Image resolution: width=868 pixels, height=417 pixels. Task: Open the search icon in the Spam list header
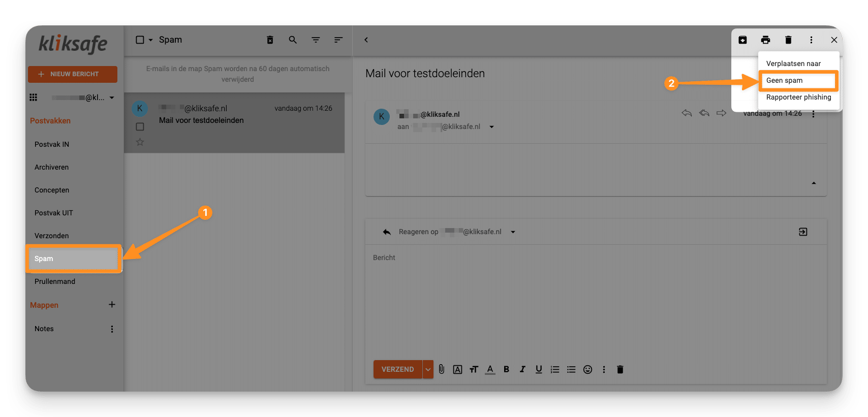tap(293, 40)
